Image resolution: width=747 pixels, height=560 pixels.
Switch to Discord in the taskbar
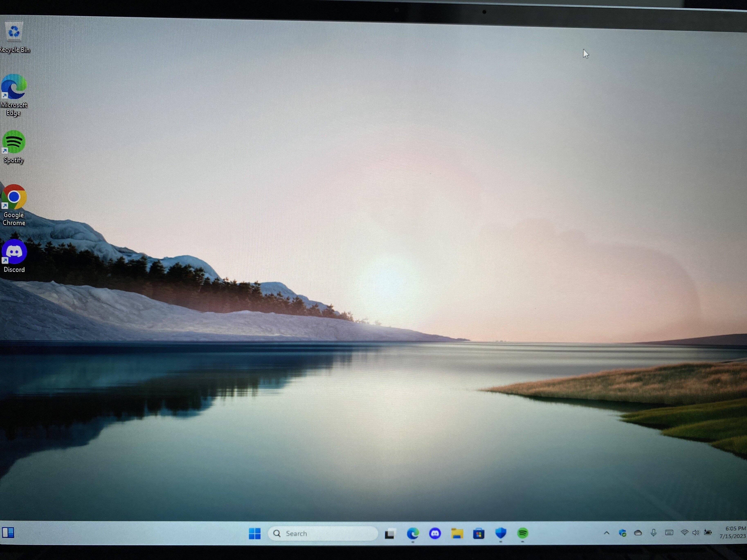pyautogui.click(x=435, y=533)
